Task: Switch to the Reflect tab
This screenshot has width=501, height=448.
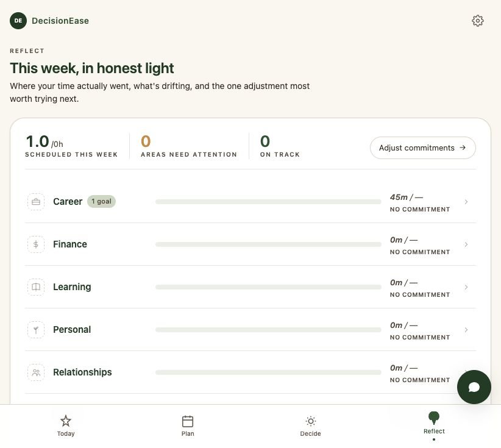Action: coord(434,425)
